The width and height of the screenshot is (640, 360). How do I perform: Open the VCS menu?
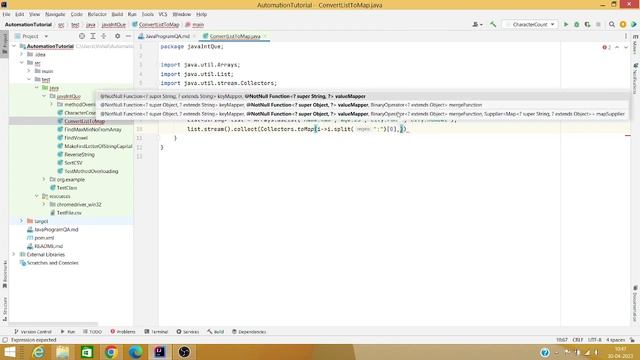tap(163, 14)
